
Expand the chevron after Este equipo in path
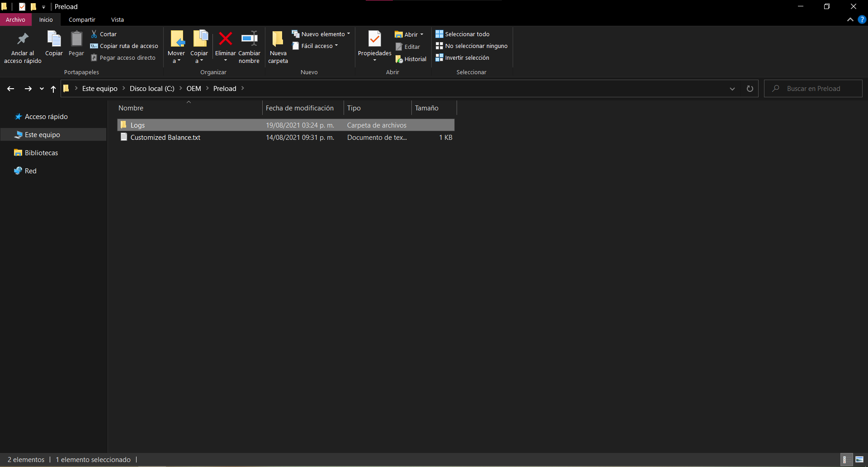coord(123,88)
